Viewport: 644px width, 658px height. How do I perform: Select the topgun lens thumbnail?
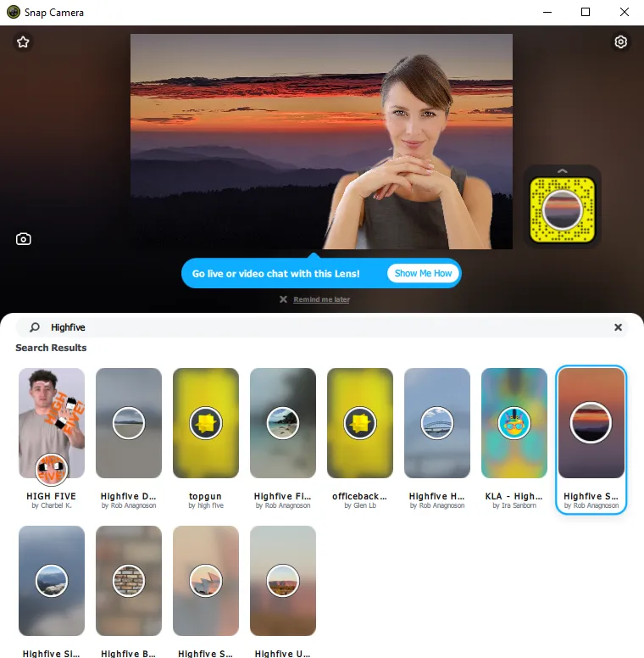pyautogui.click(x=206, y=423)
